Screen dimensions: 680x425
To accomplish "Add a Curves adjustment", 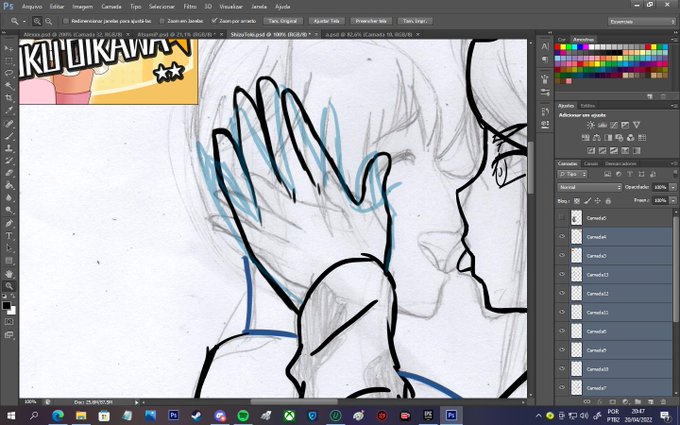I will pos(614,125).
